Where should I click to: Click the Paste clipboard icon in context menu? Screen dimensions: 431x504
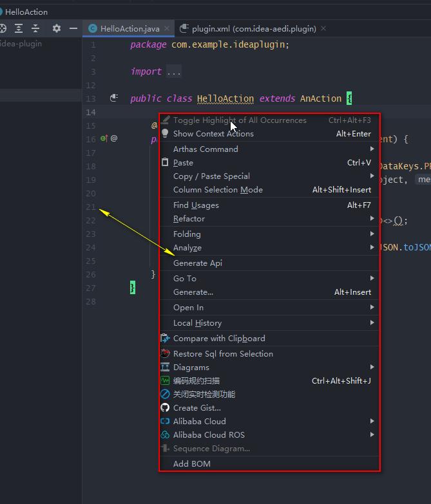pos(165,162)
